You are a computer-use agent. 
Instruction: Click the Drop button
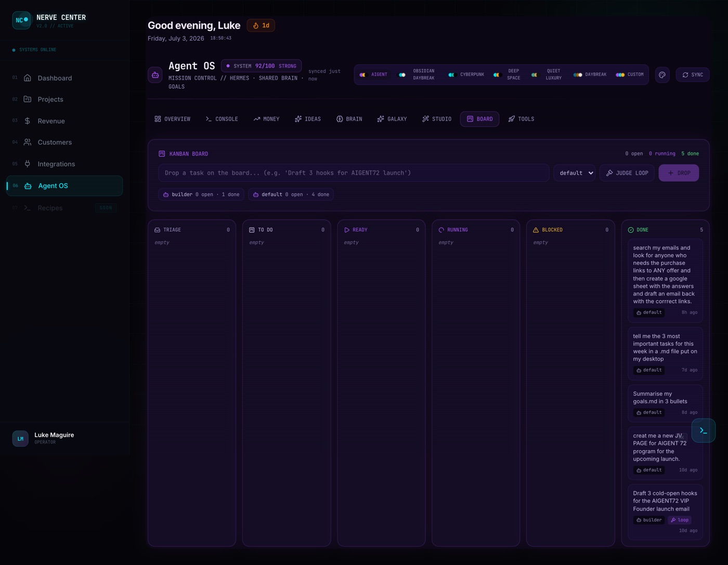click(679, 173)
